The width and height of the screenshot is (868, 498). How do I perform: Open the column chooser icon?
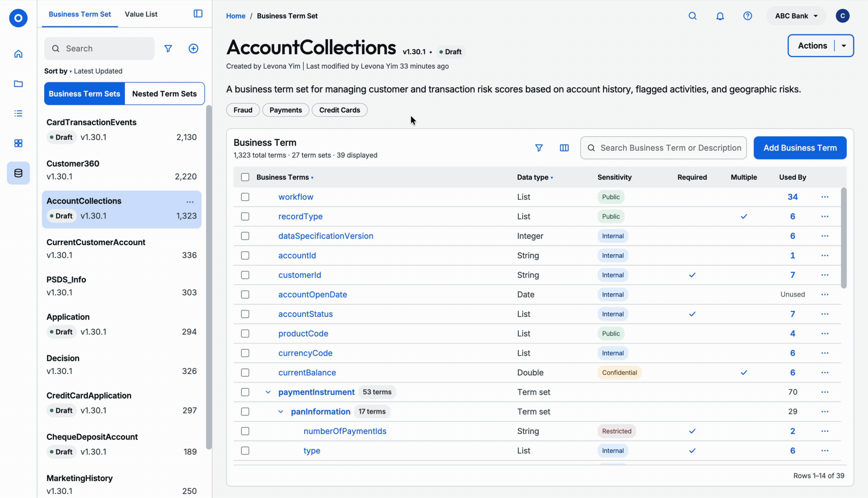pos(564,148)
